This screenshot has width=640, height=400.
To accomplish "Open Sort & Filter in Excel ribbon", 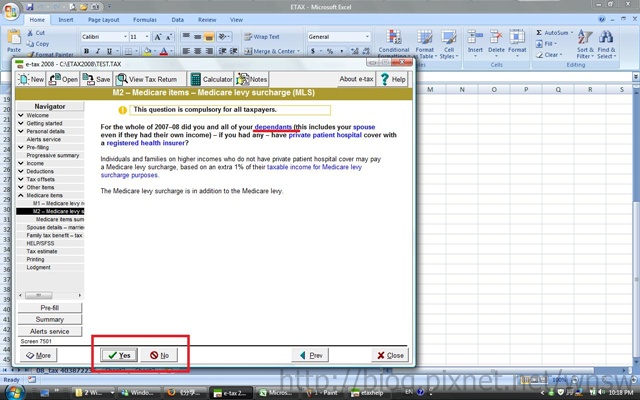I will pos(585,44).
